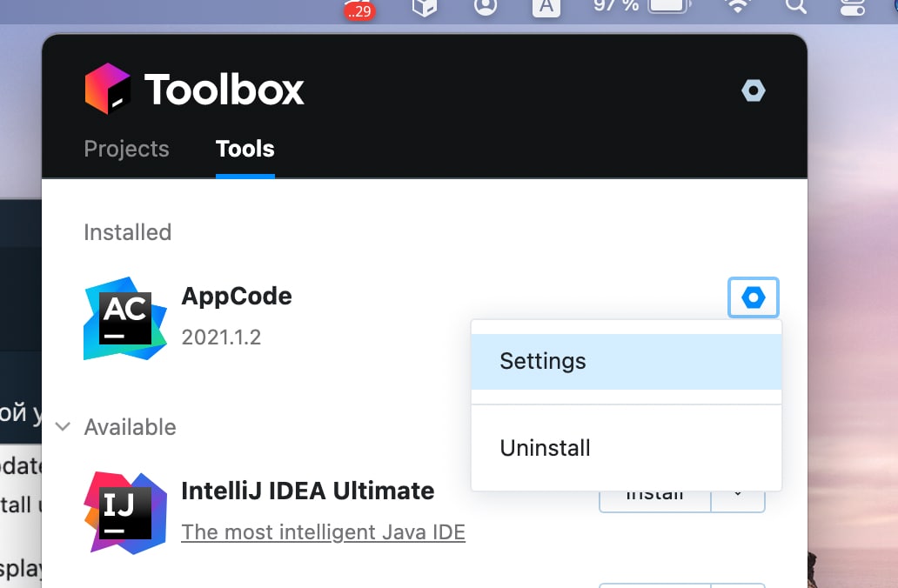
Task: Click the IntelliJ IDEA Ultimate icon
Action: [125, 512]
